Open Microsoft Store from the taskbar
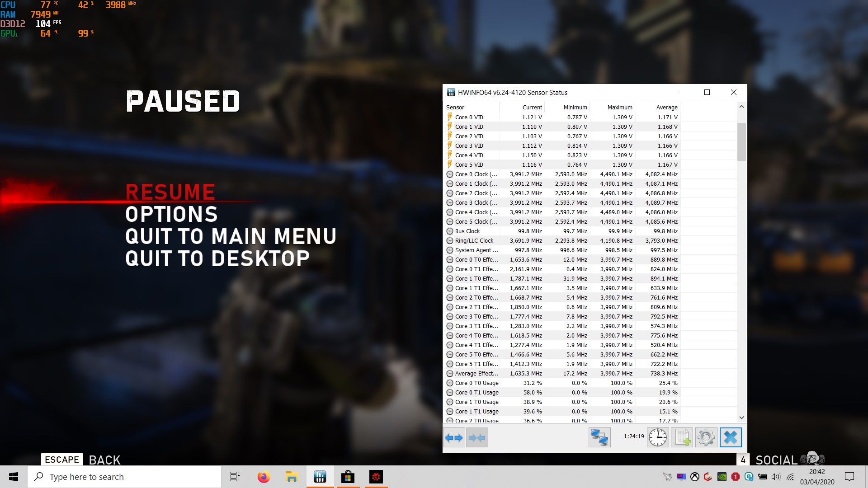This screenshot has height=488, width=868. pyautogui.click(x=348, y=477)
